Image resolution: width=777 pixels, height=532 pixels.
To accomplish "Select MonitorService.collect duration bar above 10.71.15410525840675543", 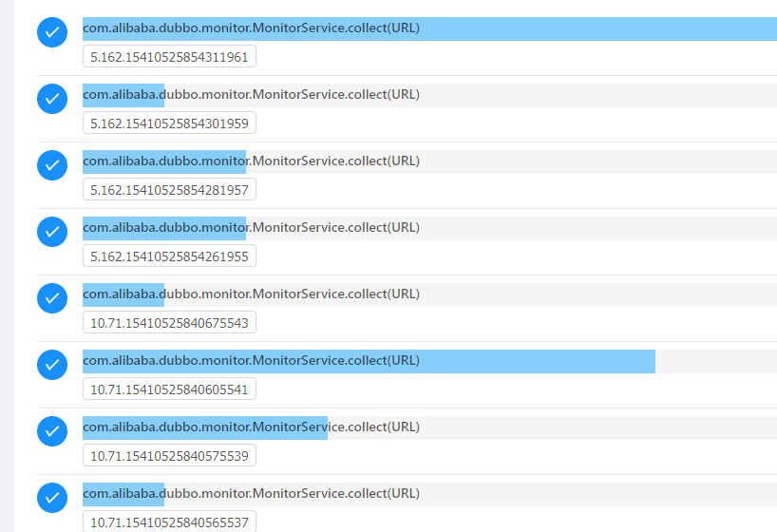I will pos(429,294).
